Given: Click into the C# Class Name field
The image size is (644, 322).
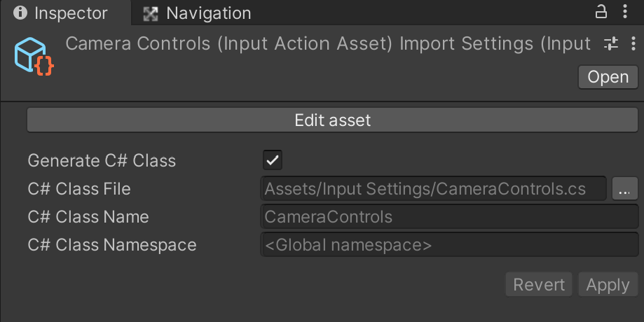Looking at the screenshot, I should (x=448, y=217).
